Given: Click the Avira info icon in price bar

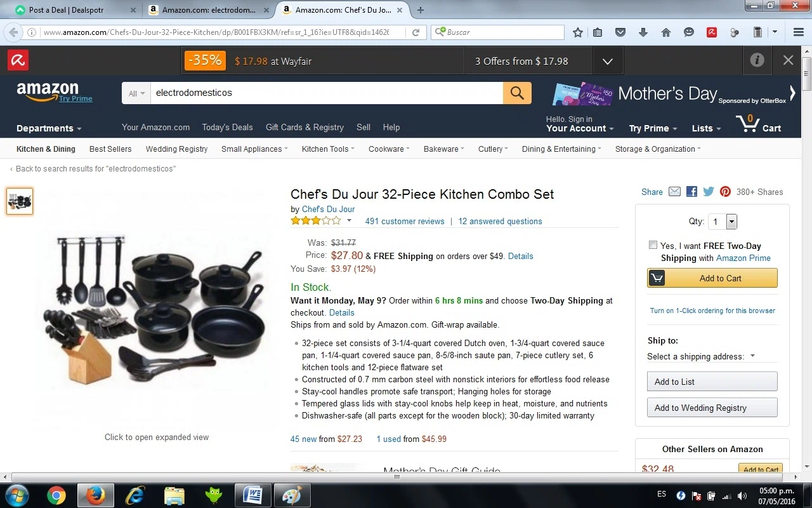Looking at the screenshot, I should (757, 60).
